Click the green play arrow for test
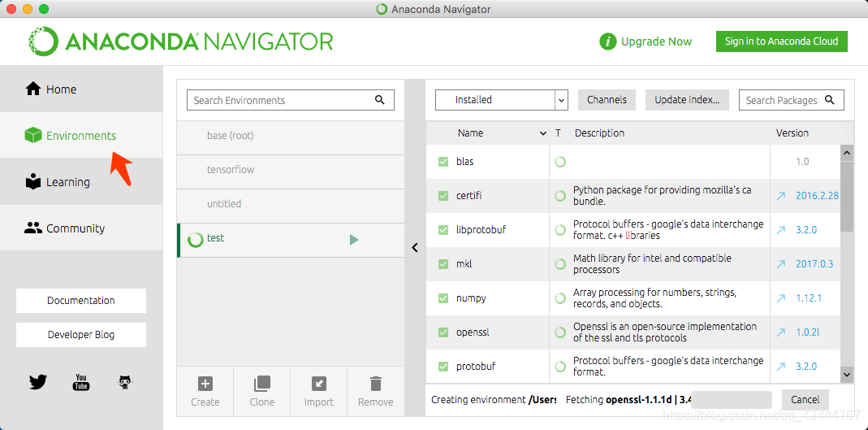The image size is (868, 430). (354, 240)
